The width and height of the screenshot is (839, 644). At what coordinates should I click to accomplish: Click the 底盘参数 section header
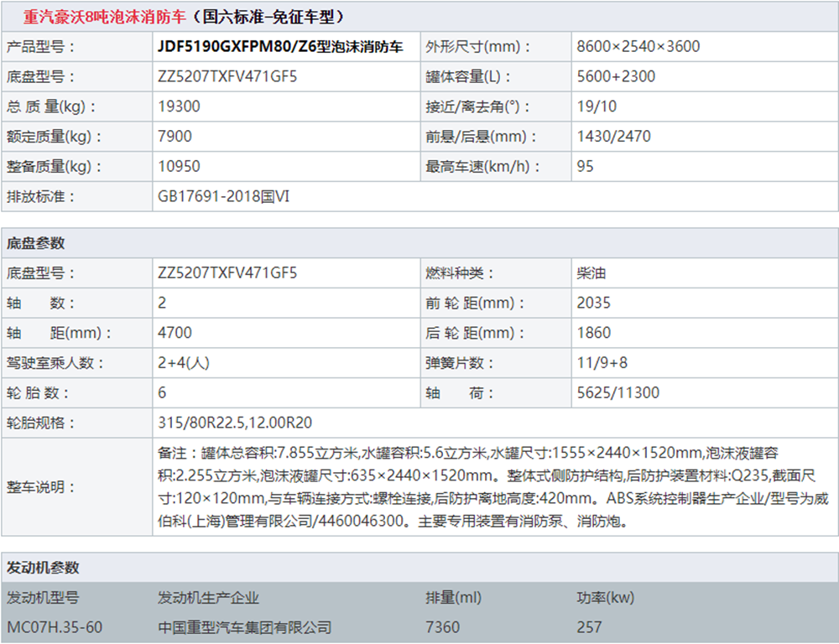tap(35, 243)
